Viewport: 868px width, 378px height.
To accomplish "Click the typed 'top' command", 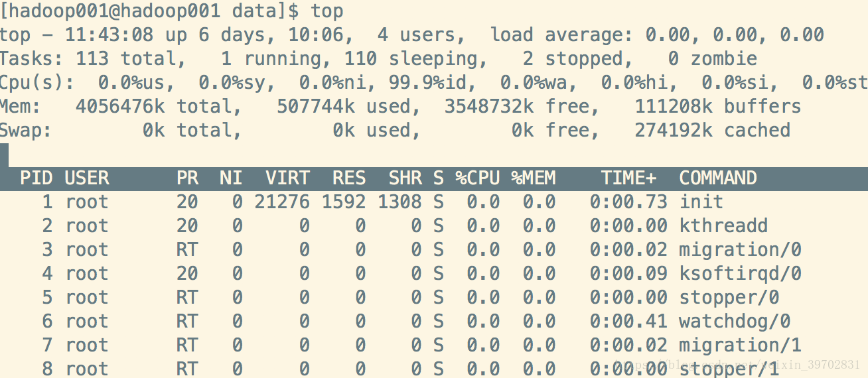I will pyautogui.click(x=327, y=11).
